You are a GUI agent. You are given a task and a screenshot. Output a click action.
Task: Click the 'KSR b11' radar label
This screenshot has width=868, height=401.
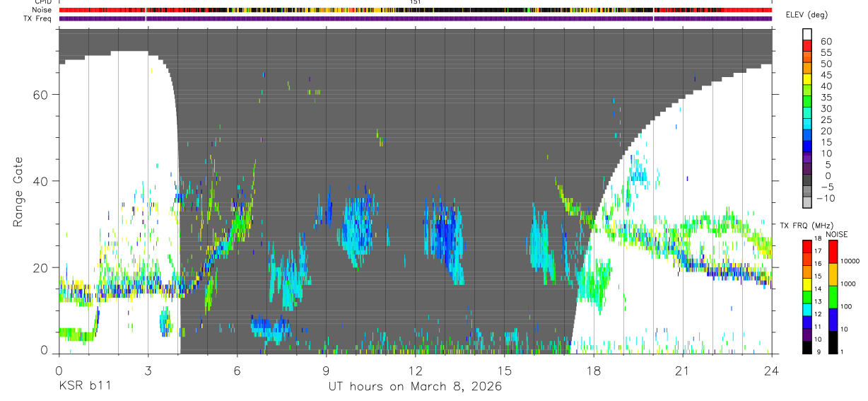click(84, 386)
